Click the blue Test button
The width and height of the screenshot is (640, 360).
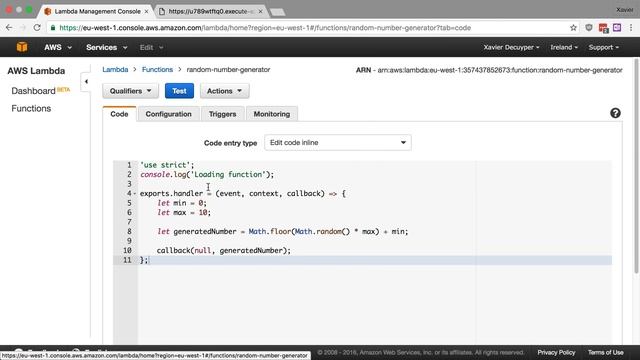coord(179,91)
